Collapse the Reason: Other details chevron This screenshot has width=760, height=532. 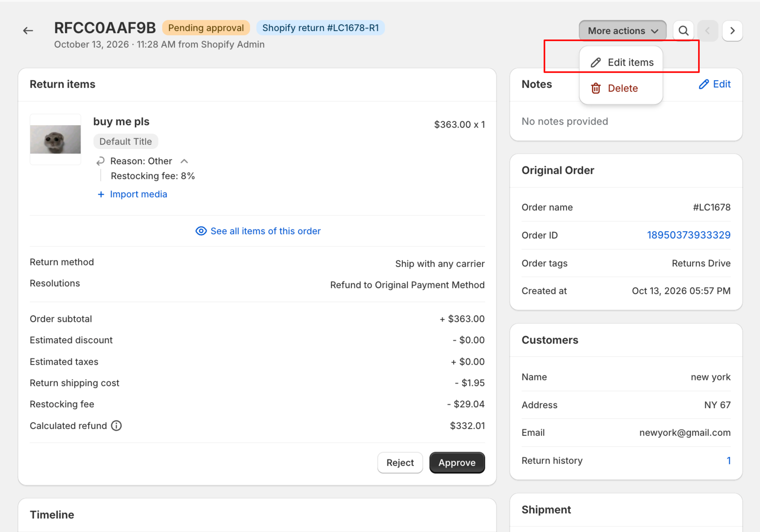click(184, 161)
